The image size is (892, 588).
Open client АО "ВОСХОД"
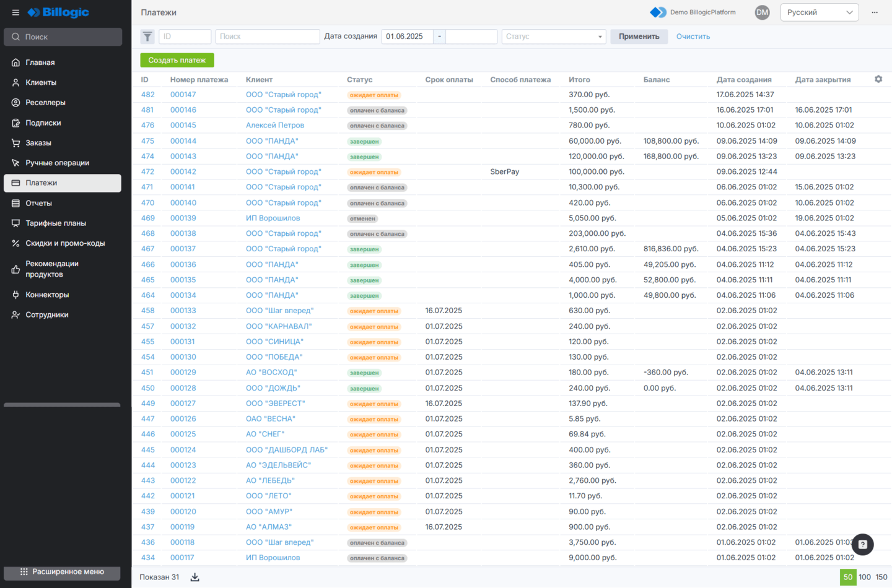pos(271,372)
